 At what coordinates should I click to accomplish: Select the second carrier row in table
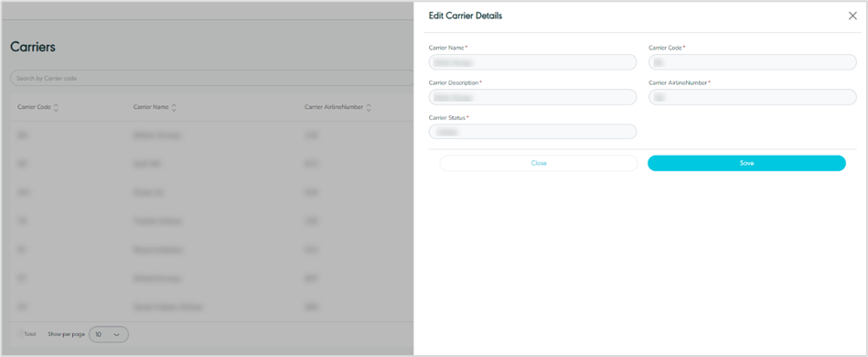point(211,164)
